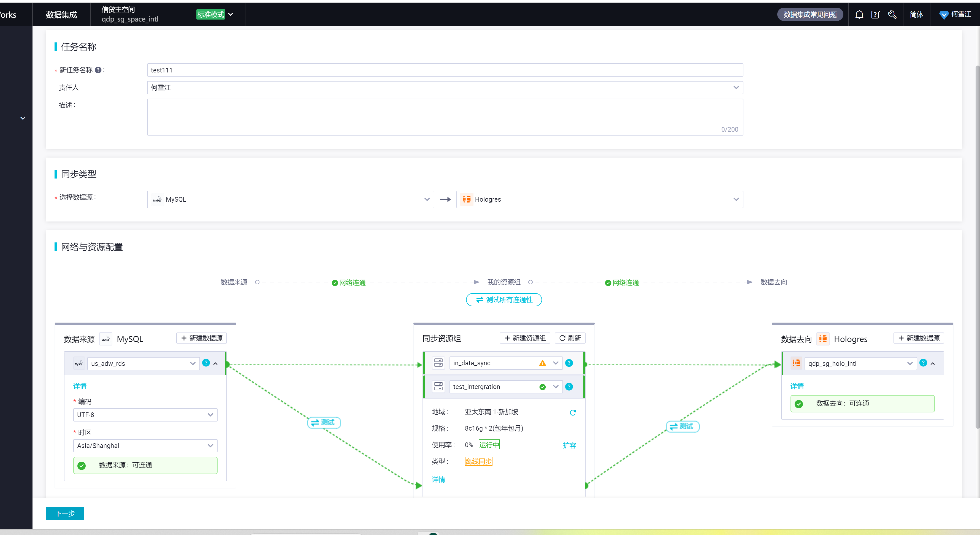Image resolution: width=980 pixels, height=535 pixels.
Task: Click the notification bell icon
Action: tap(859, 14)
